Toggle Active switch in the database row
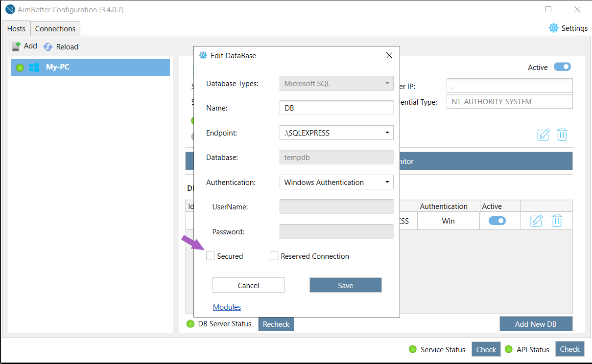 [x=497, y=221]
